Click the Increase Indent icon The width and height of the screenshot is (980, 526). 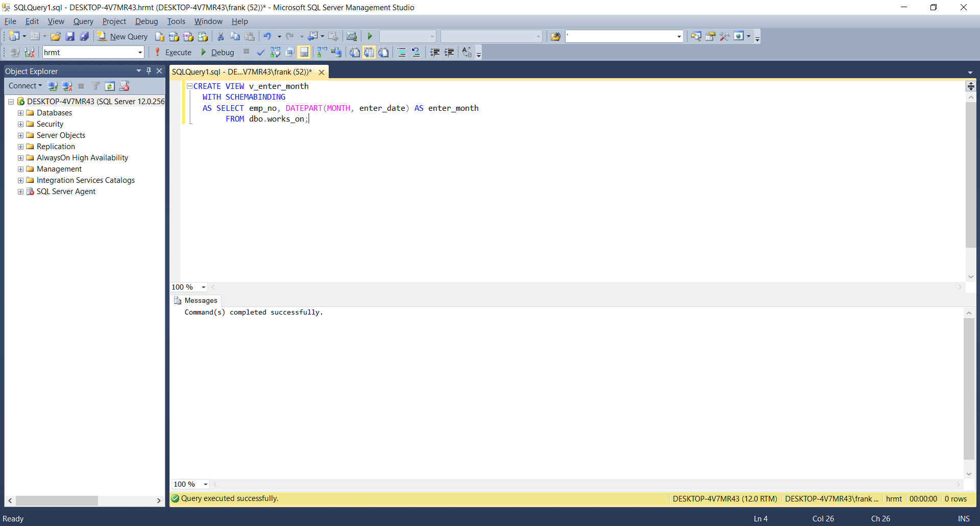click(449, 52)
